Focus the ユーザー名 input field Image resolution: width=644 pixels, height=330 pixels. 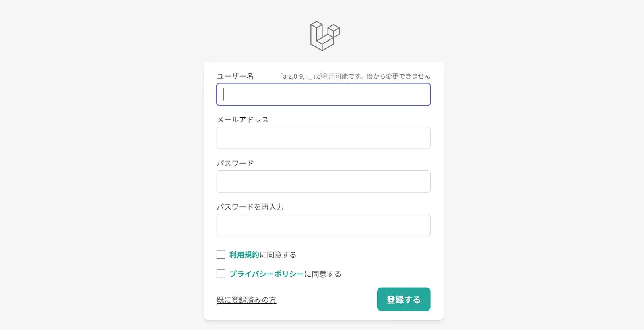coord(323,94)
